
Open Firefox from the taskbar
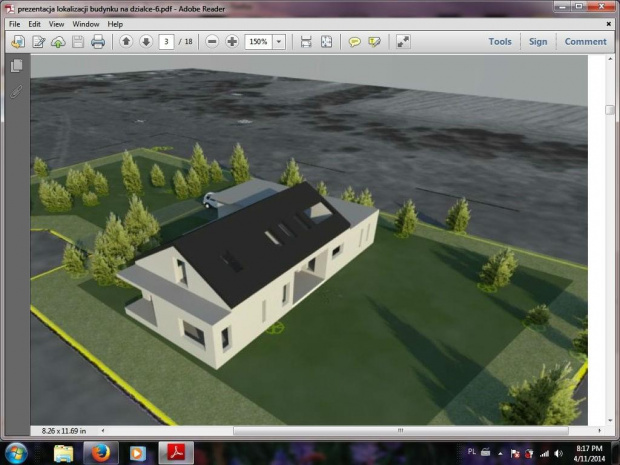101,452
